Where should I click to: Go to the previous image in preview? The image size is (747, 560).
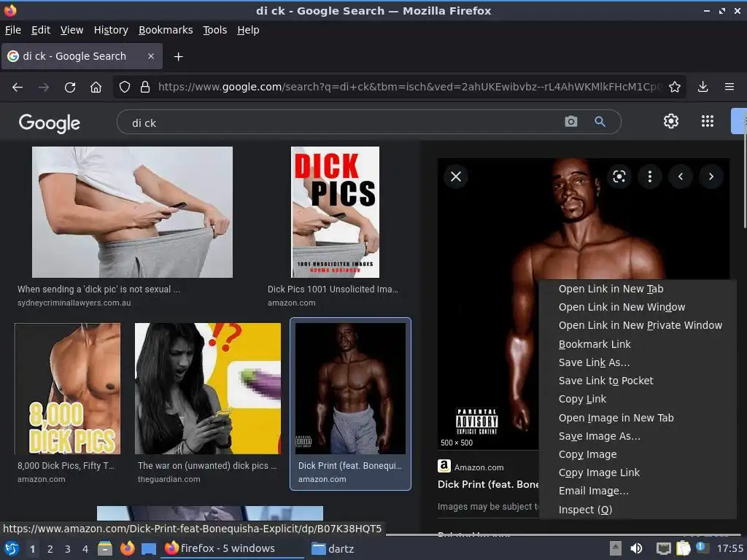681,176
